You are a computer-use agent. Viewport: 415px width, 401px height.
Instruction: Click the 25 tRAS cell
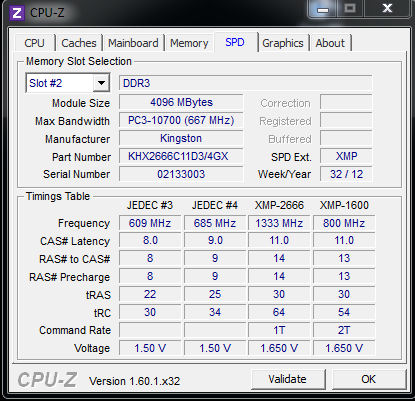(215, 294)
